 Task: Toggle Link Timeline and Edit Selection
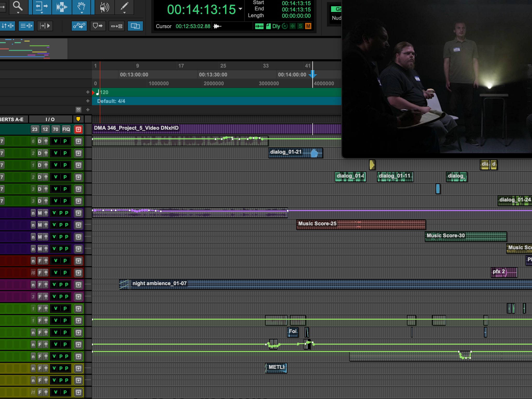click(x=135, y=26)
